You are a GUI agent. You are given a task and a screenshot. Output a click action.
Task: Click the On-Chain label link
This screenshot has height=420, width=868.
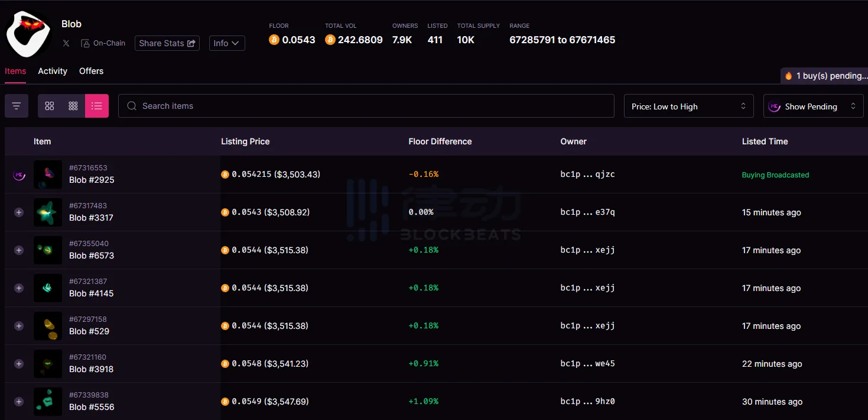(x=104, y=43)
